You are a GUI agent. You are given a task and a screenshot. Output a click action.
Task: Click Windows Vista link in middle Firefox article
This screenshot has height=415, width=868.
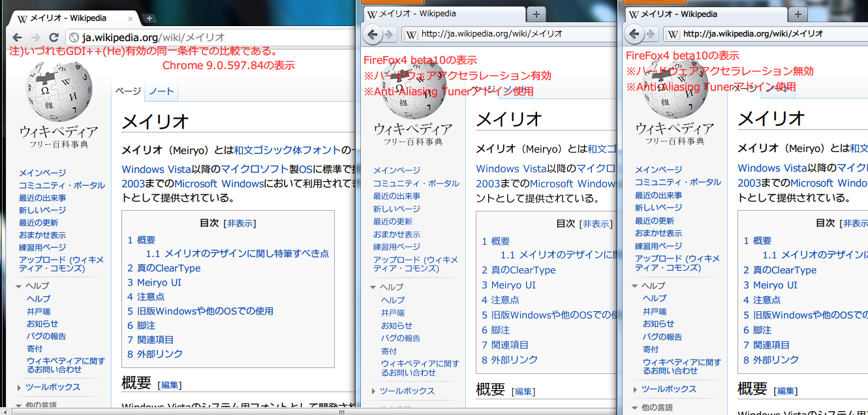(x=510, y=168)
